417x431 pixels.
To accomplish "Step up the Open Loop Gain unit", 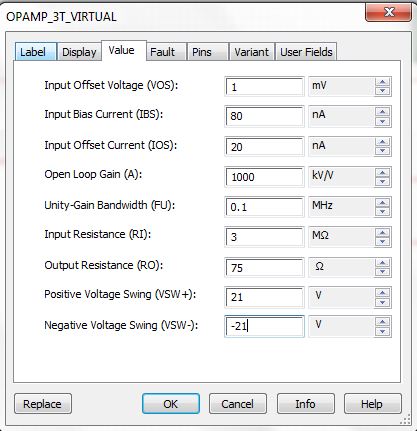I will pos(382,172).
